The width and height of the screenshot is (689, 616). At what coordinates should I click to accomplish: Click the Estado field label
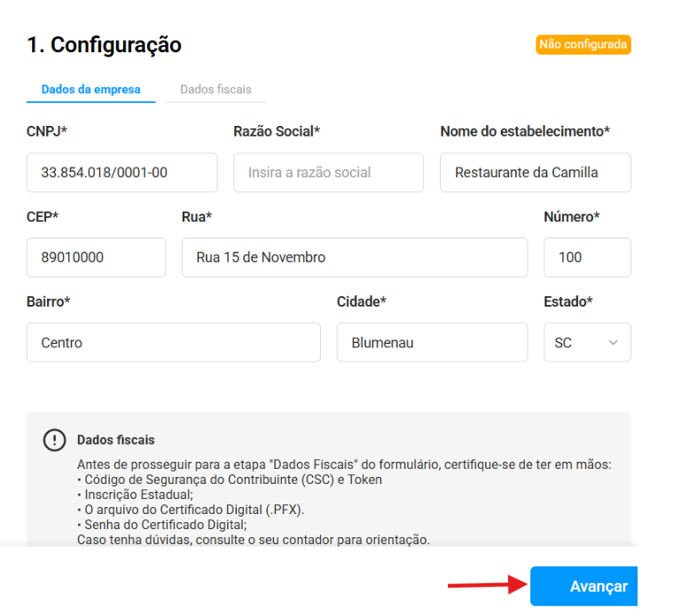[x=568, y=301]
